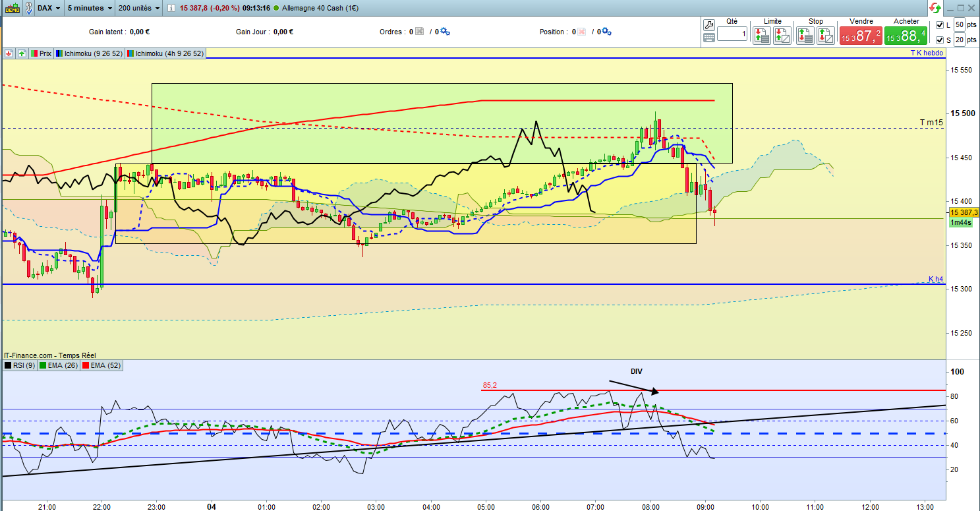Focus the Qté quantity input field
The image size is (980, 511).
click(x=732, y=34)
